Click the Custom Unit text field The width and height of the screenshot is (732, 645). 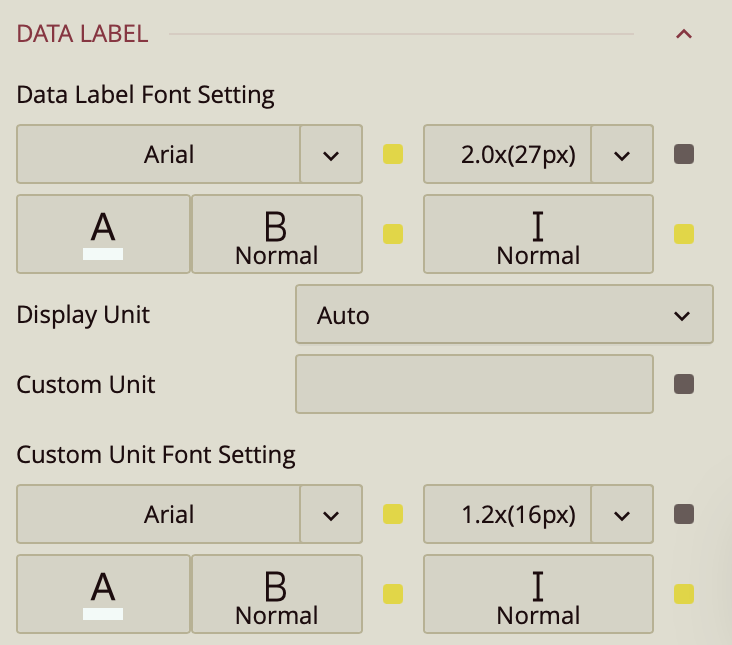pos(474,384)
